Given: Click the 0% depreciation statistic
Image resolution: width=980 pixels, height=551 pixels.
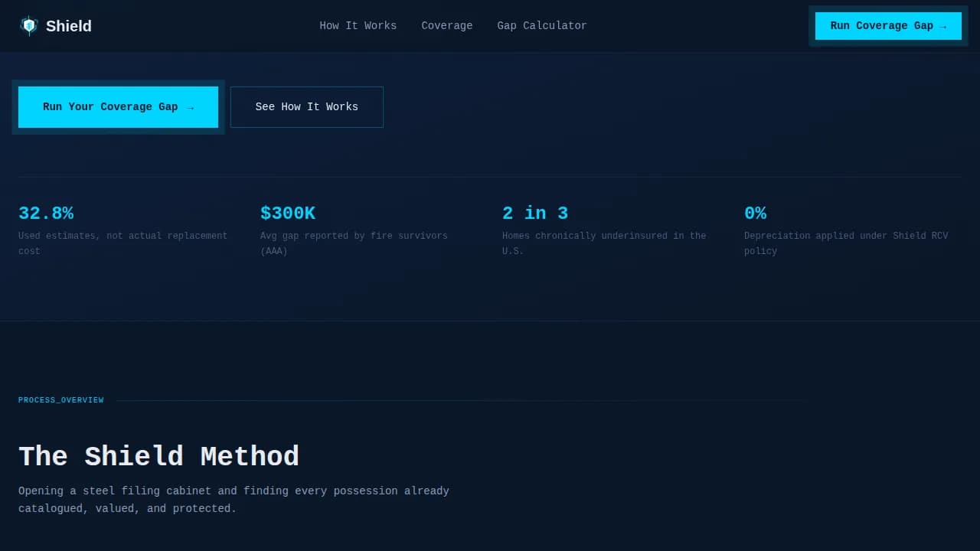Looking at the screenshot, I should 755,214.
